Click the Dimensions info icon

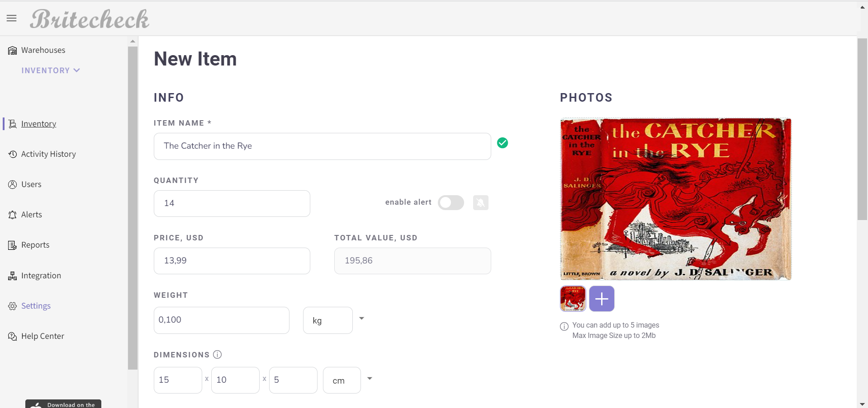(x=218, y=354)
